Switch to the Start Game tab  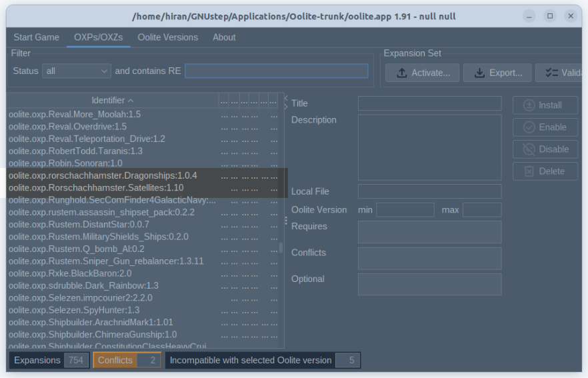(x=37, y=37)
